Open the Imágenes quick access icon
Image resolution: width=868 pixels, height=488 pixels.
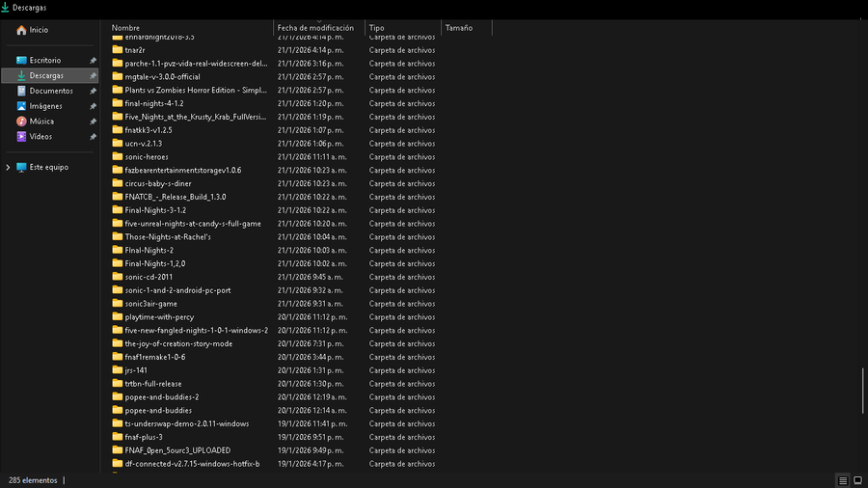pyautogui.click(x=21, y=106)
